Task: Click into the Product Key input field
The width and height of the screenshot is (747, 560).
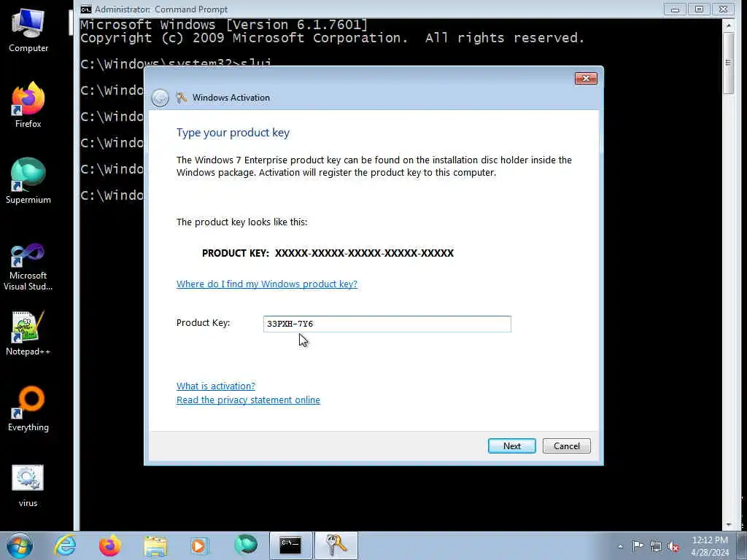Action: coord(387,324)
